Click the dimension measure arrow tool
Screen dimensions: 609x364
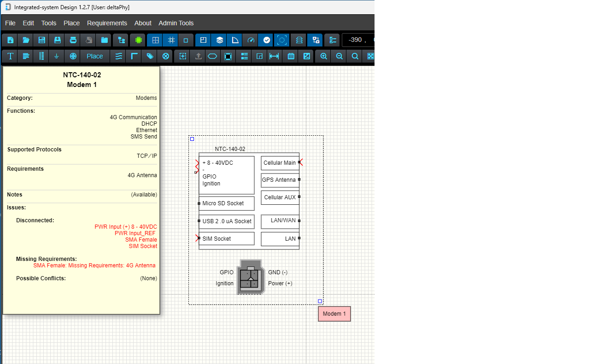click(x=274, y=56)
